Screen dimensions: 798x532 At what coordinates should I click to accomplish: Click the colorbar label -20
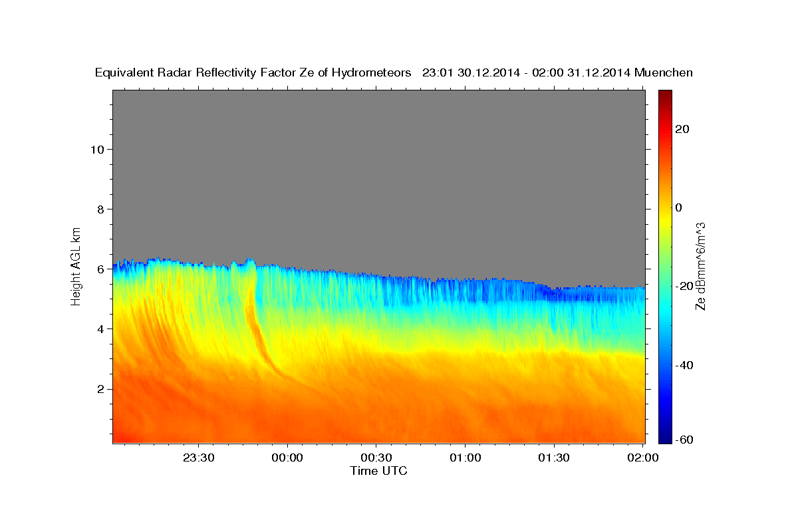point(686,286)
